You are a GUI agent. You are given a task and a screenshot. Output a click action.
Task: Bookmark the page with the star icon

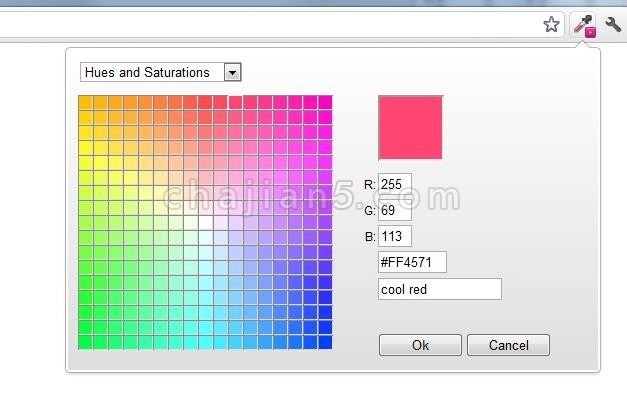[551, 25]
